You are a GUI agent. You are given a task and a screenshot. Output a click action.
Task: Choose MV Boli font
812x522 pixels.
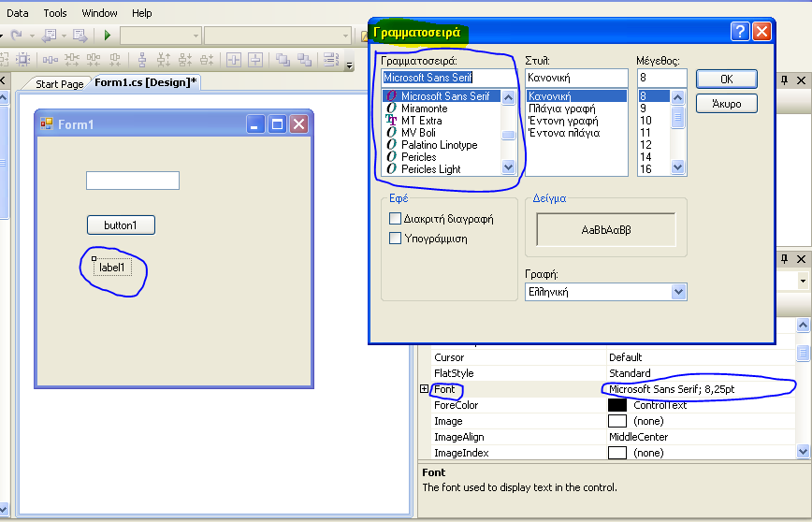pos(418,133)
